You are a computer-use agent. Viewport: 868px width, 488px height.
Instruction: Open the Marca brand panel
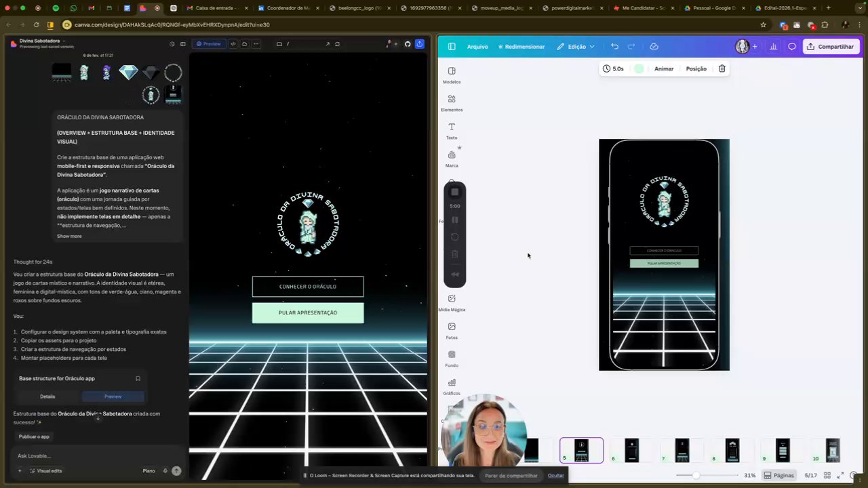click(452, 159)
